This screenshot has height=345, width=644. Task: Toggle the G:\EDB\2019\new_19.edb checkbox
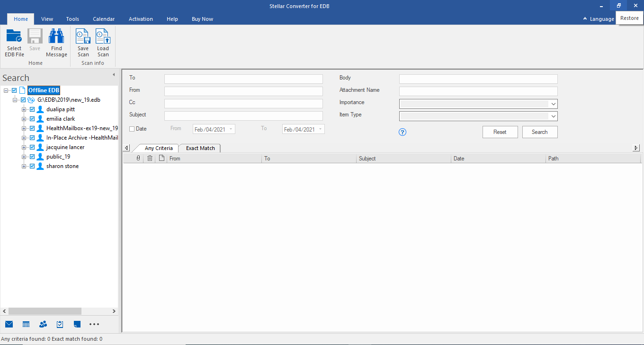[23, 100]
